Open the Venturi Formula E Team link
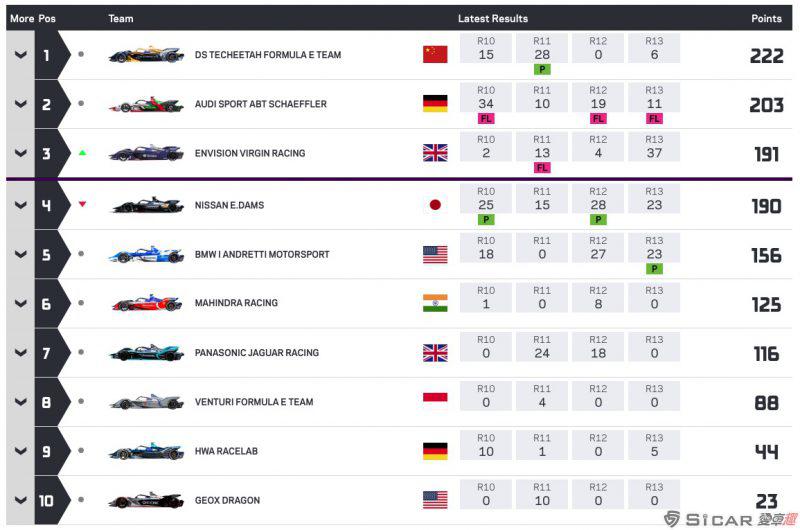This screenshot has height=530, width=800. pos(254,402)
